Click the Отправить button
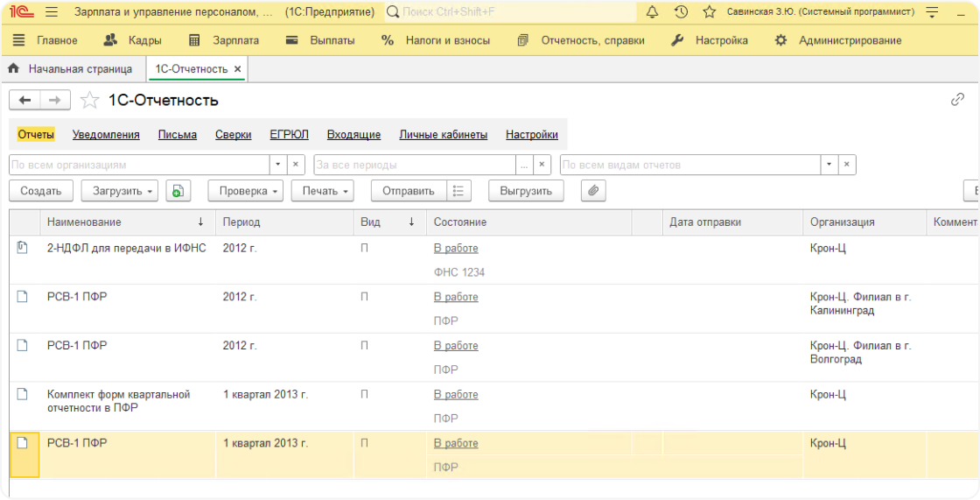This screenshot has height=500, width=980. pyautogui.click(x=409, y=191)
